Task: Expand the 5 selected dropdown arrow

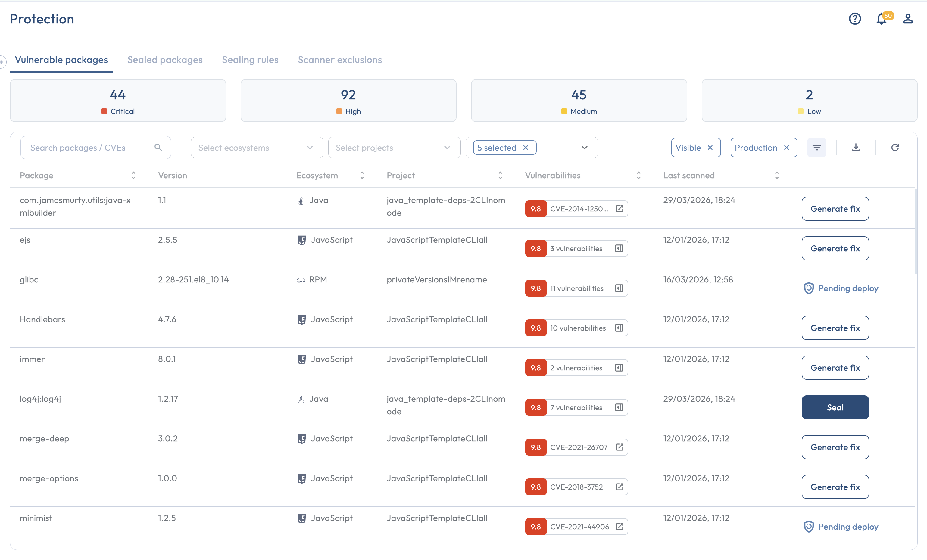Action: (x=584, y=148)
